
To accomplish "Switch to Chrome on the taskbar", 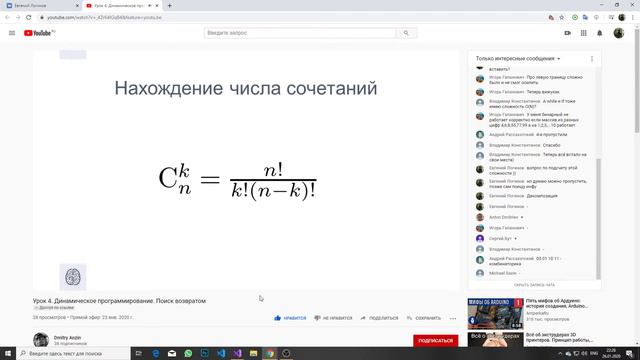I will pyautogui.click(x=270, y=353).
